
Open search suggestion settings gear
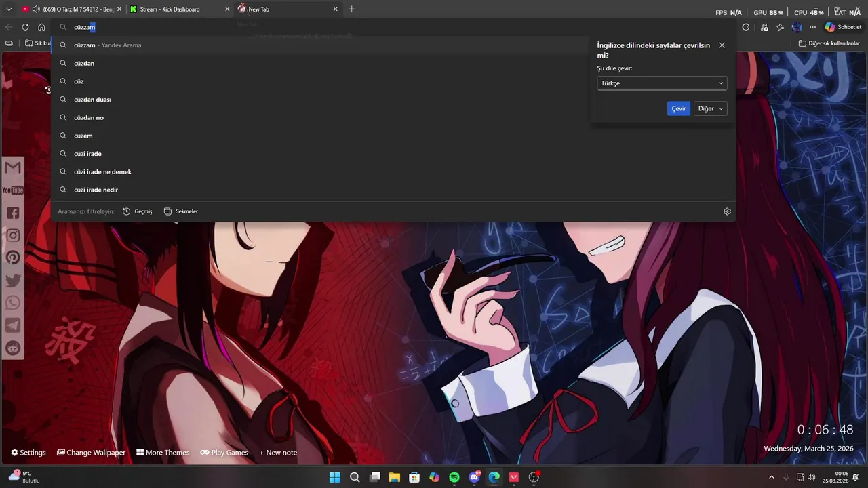[x=727, y=211]
